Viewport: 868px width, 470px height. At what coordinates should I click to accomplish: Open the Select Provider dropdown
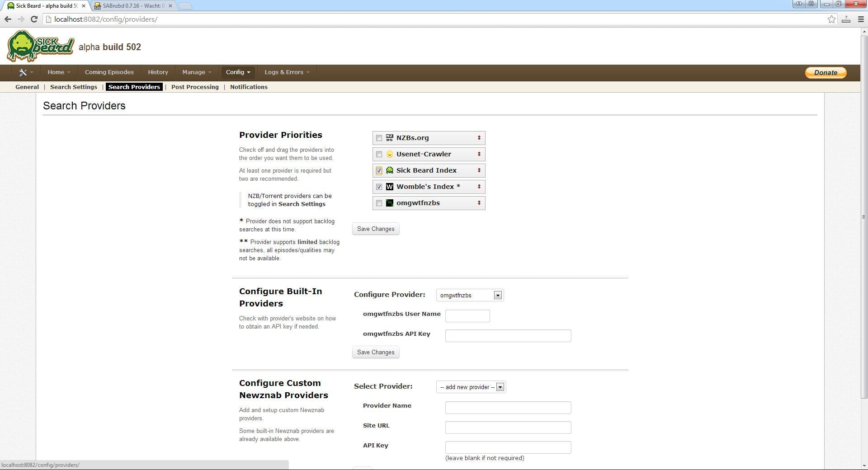471,387
